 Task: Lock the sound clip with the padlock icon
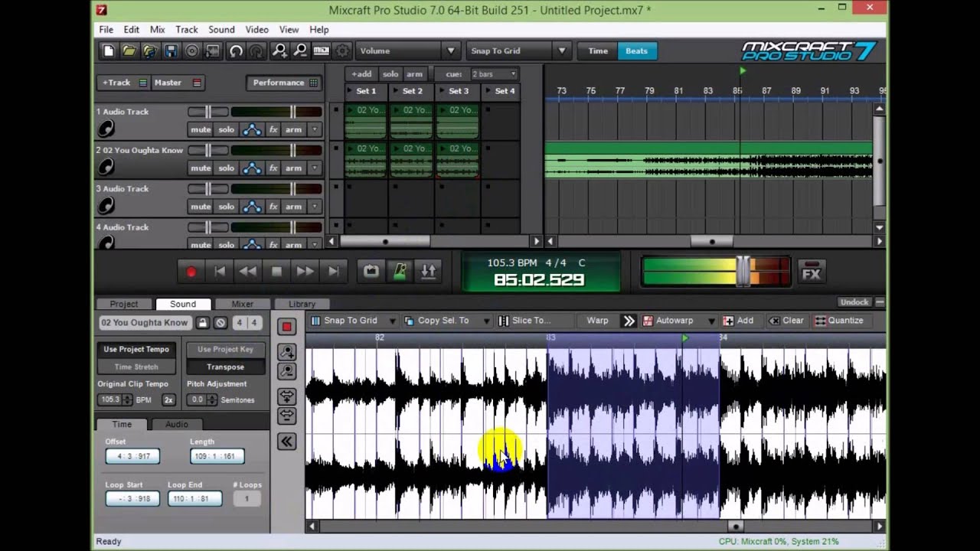[x=202, y=323]
